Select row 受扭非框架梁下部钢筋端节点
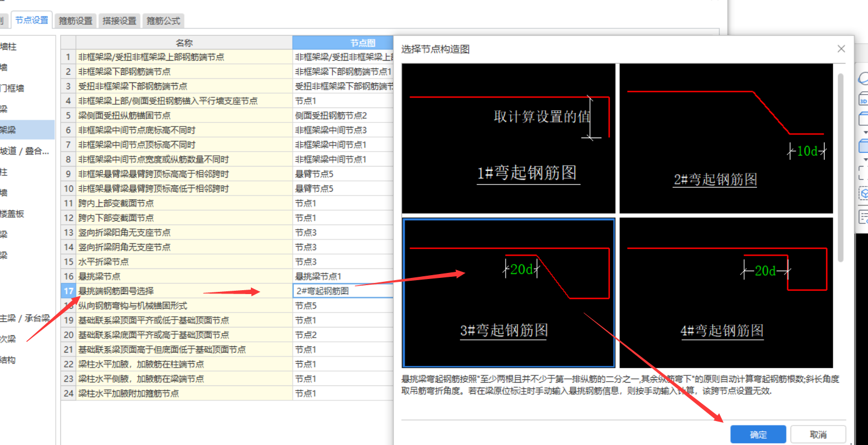The height and width of the screenshot is (445, 868). coord(184,86)
